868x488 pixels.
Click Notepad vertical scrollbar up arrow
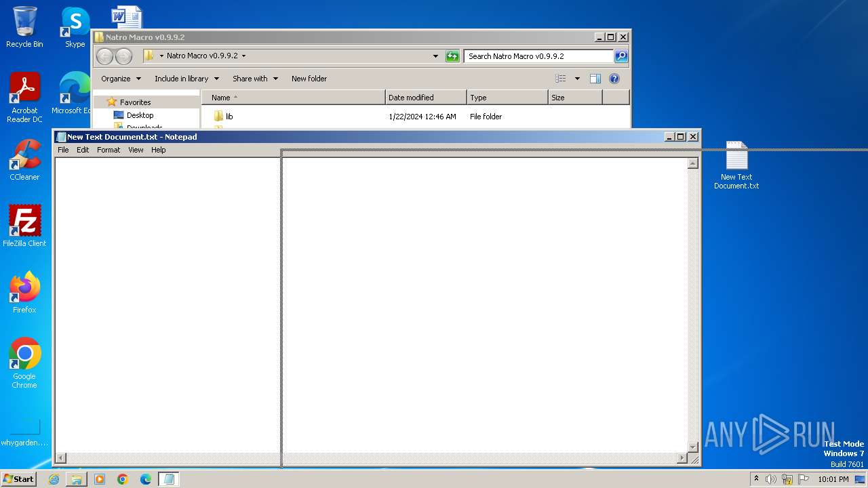click(x=692, y=163)
